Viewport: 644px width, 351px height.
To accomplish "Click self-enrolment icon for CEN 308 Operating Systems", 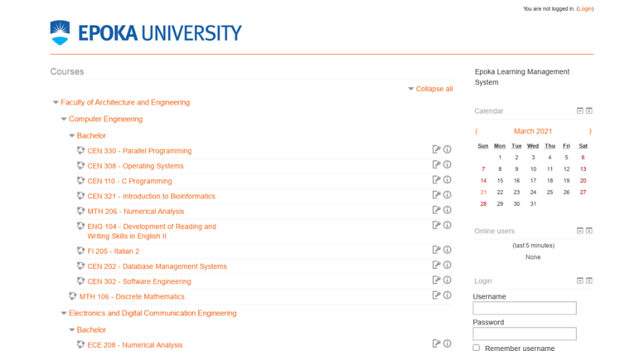I will [436, 165].
